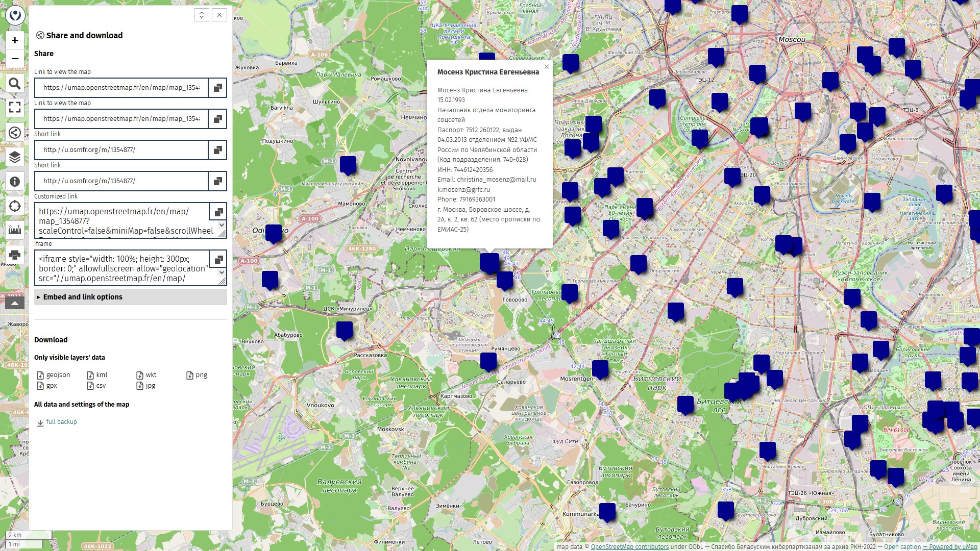
Task: Collapse toolbar with the up arrow
Action: tap(15, 304)
